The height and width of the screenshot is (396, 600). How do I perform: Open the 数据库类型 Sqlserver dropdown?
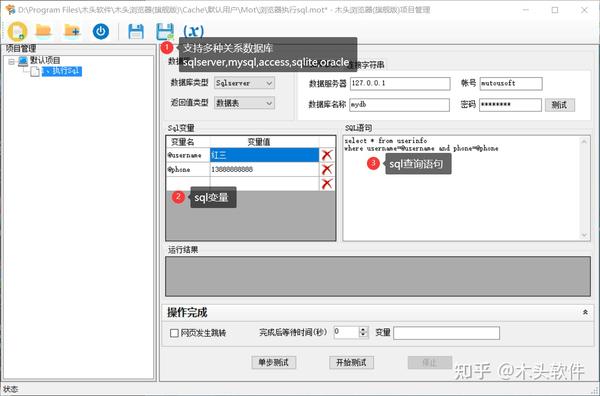click(244, 83)
